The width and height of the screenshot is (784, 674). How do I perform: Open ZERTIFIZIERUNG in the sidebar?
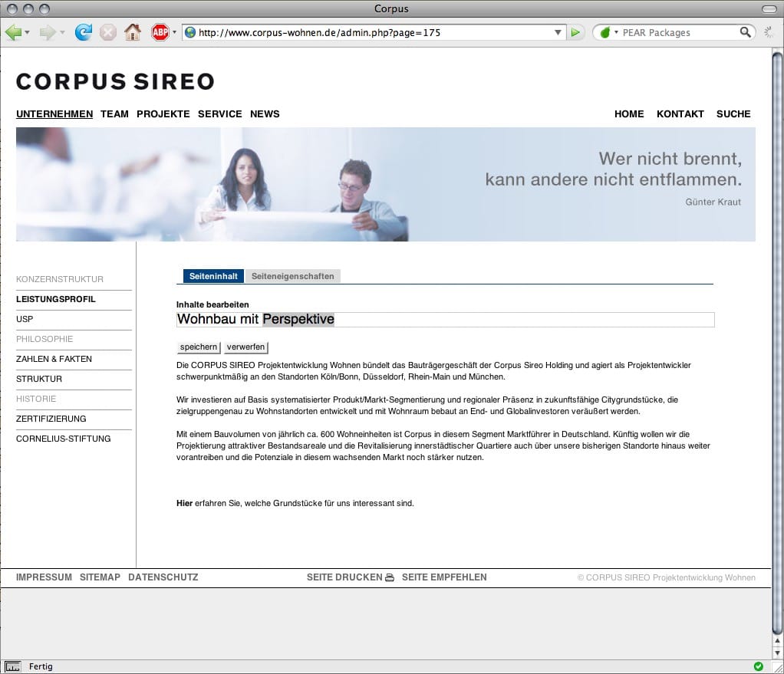(51, 419)
